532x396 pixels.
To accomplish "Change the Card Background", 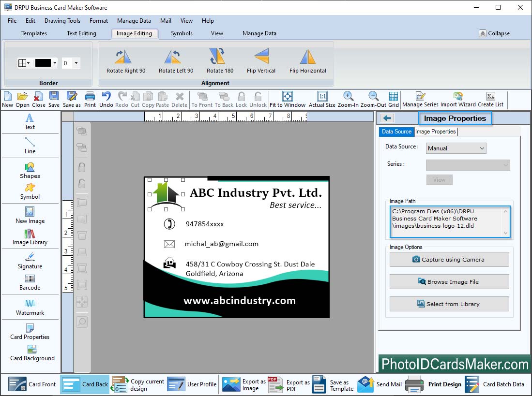I will [x=32, y=353].
